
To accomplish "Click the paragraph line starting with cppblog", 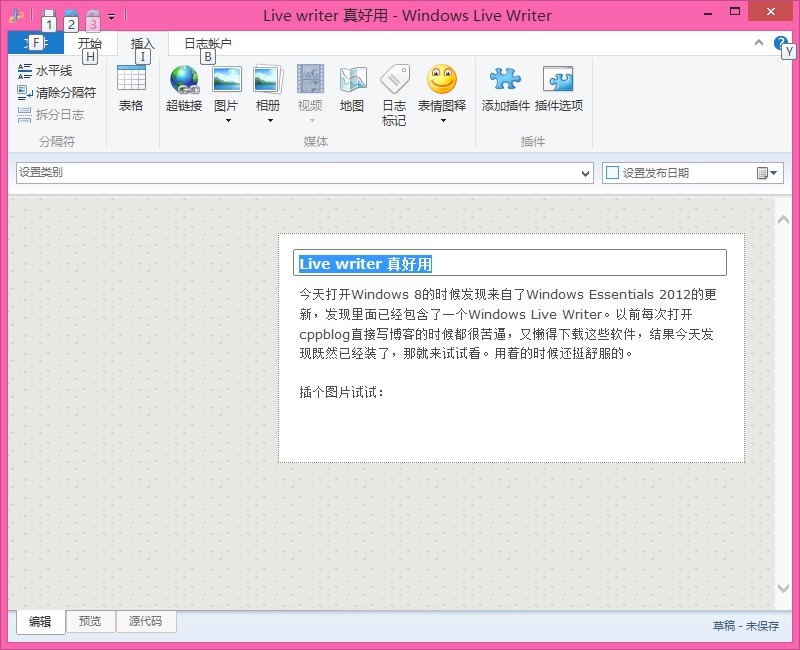I will (506, 334).
